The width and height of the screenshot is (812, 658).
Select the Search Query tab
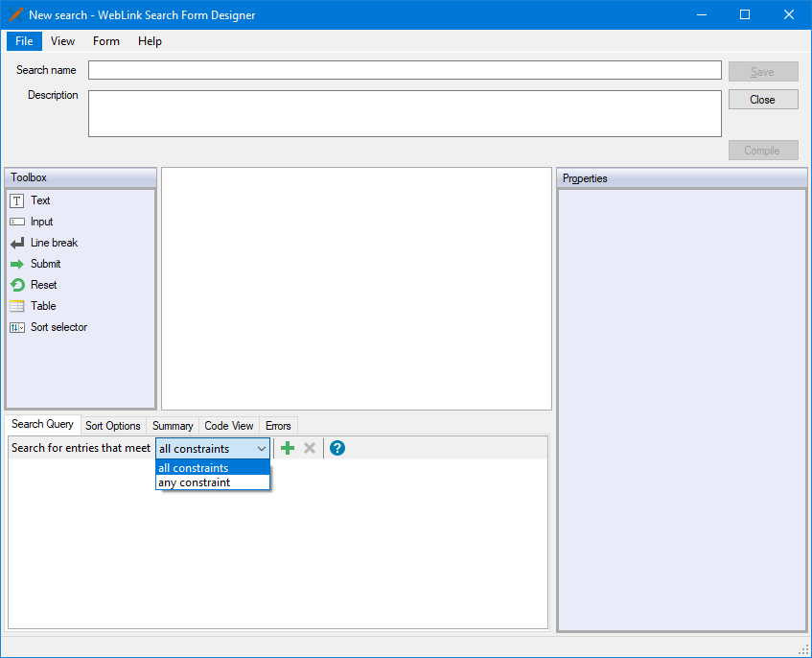42,424
